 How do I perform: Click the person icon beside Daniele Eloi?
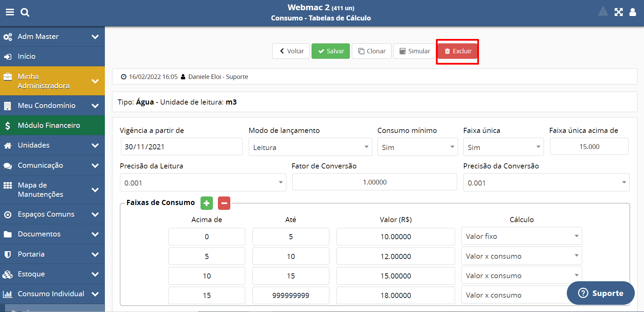click(x=183, y=77)
